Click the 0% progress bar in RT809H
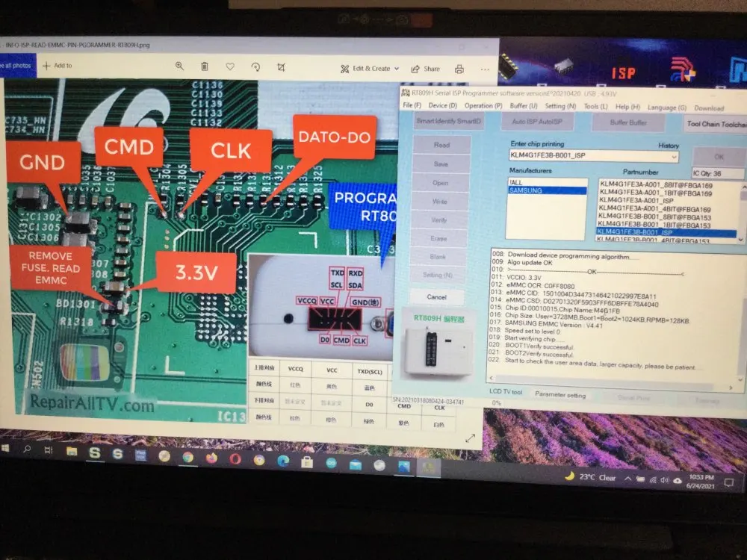Viewport: 747px width, 560px height. (x=496, y=403)
